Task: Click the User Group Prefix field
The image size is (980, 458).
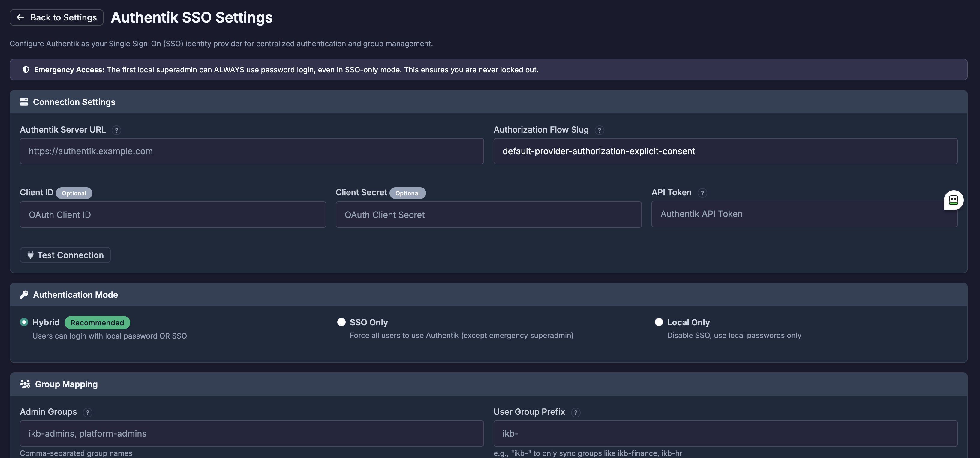Action: tap(725, 433)
